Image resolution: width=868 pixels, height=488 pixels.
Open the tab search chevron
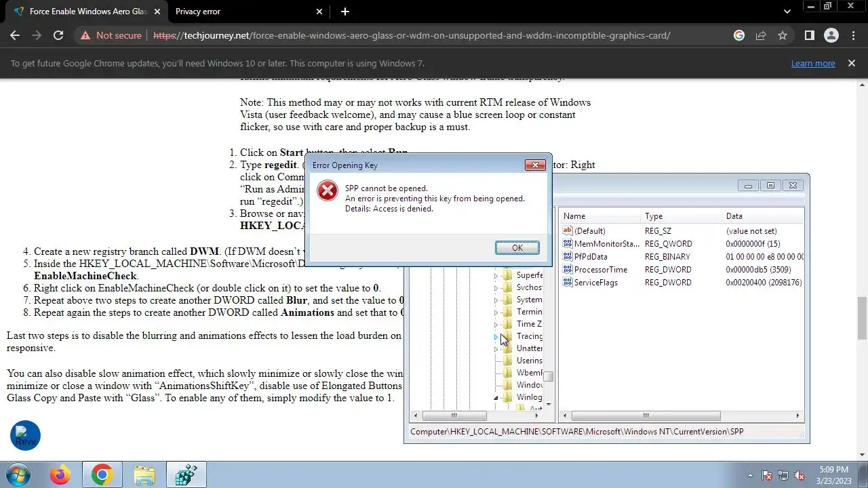787,12
